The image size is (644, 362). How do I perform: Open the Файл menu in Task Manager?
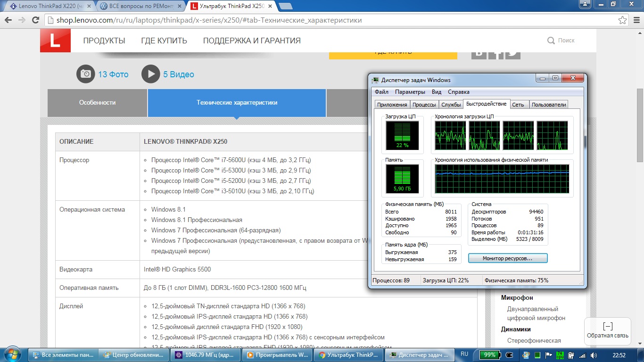(x=382, y=92)
